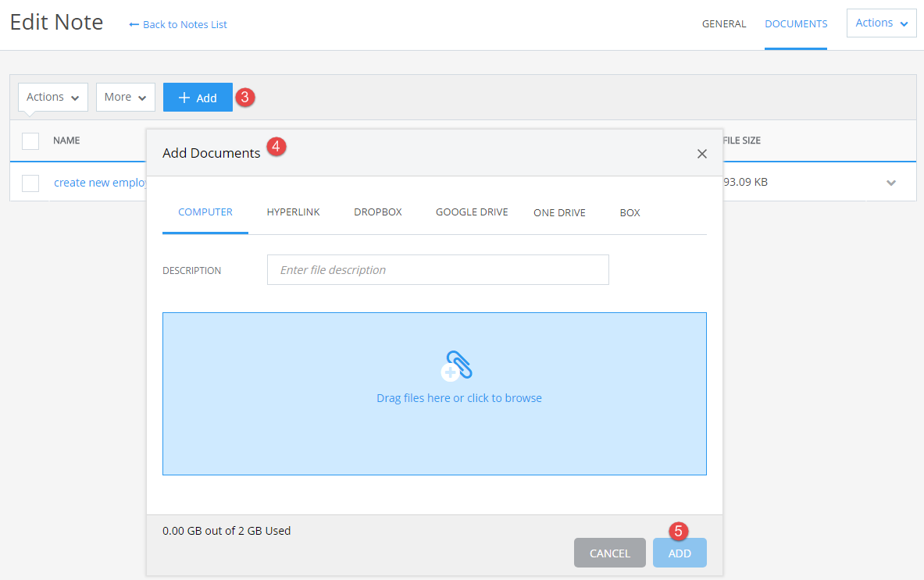The width and height of the screenshot is (924, 580).
Task: Open the GENERAL tab
Action: click(723, 23)
